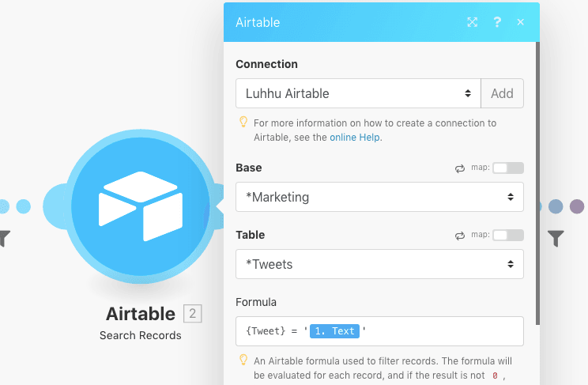Enable the map toggle for Table
The image size is (588, 385).
click(x=507, y=236)
